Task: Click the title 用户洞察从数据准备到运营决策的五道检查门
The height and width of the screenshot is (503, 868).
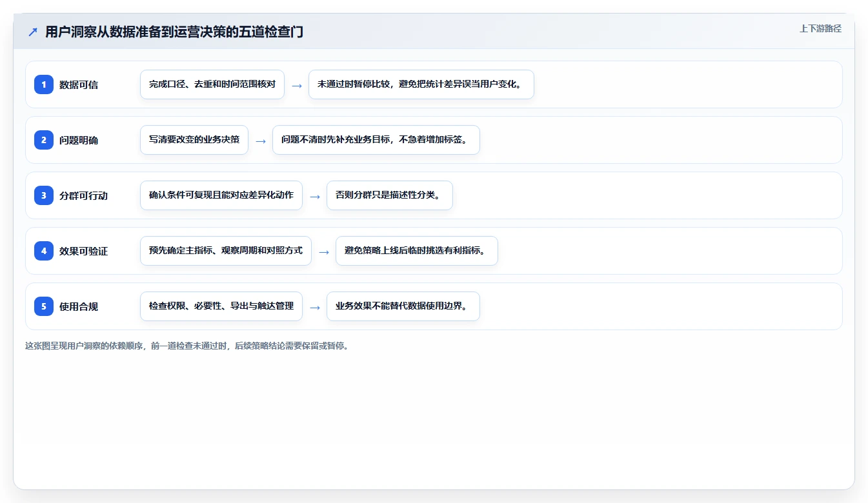Action: point(174,32)
